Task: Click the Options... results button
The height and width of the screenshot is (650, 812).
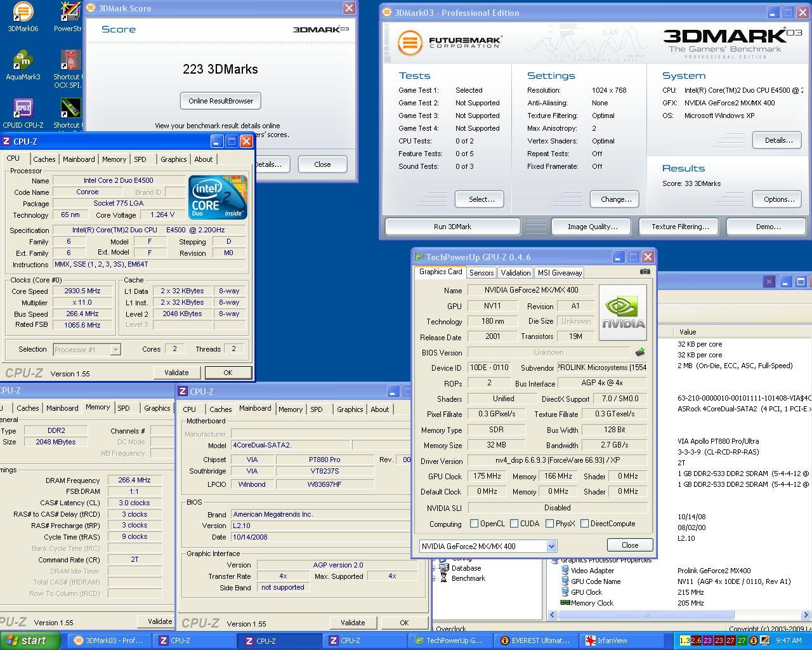Action: point(778,199)
